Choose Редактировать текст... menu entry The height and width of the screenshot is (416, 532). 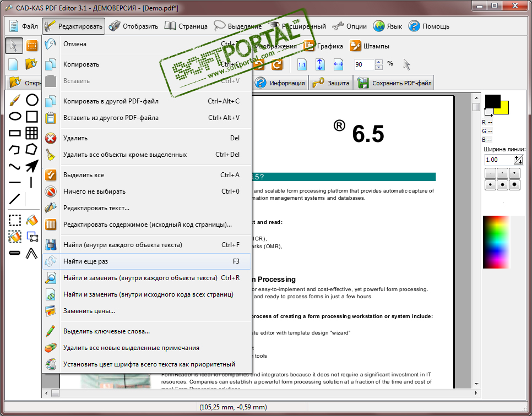[147, 208]
